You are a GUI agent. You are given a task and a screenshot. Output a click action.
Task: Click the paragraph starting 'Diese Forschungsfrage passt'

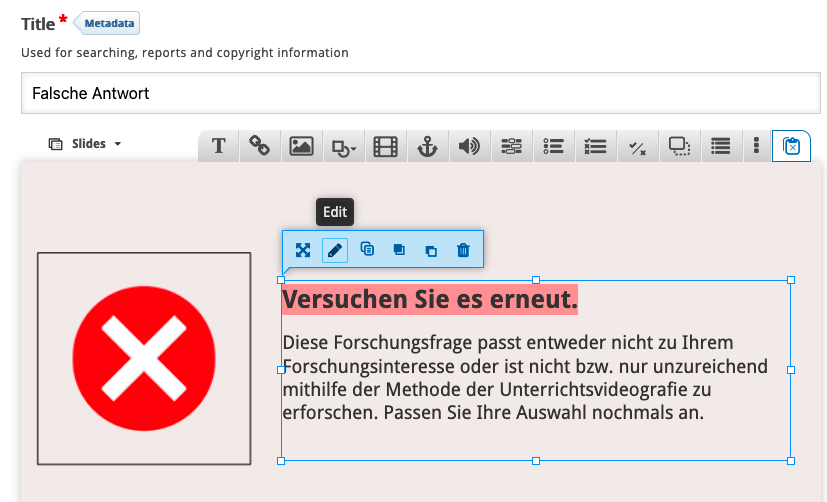coord(525,378)
